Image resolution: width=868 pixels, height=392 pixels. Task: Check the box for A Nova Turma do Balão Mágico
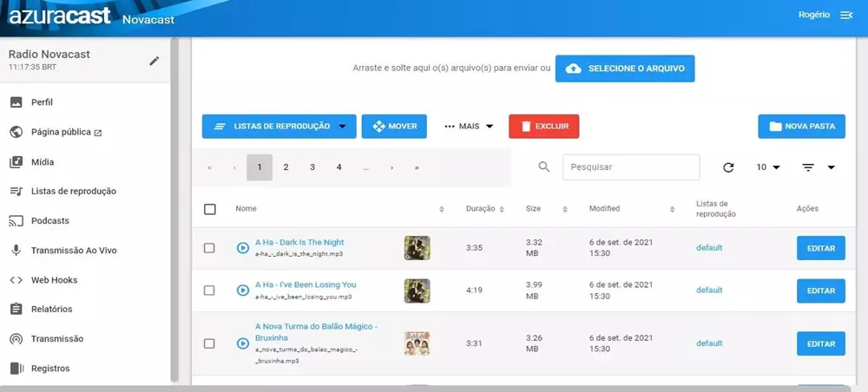point(209,343)
